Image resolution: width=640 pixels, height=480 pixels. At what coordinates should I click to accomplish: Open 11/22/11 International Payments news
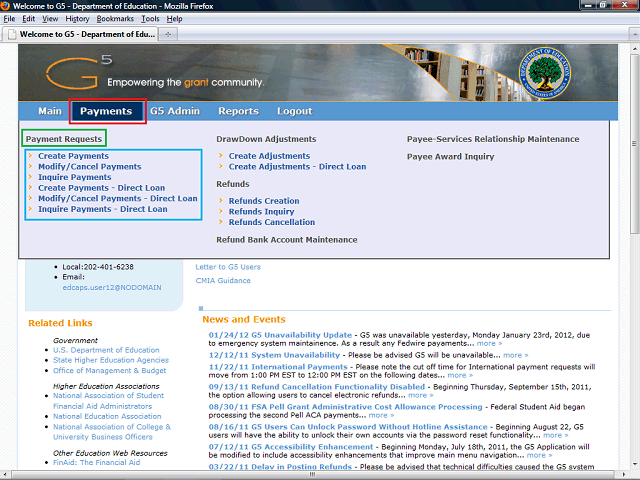click(x=278, y=367)
